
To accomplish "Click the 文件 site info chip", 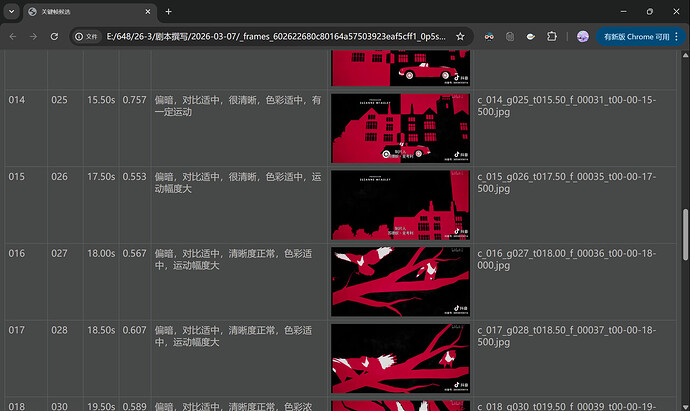I will [88, 36].
